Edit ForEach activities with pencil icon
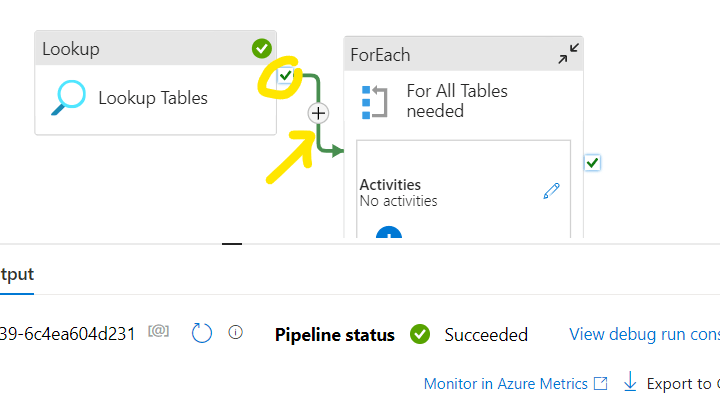Viewport: 720px width, 413px height. [551, 191]
